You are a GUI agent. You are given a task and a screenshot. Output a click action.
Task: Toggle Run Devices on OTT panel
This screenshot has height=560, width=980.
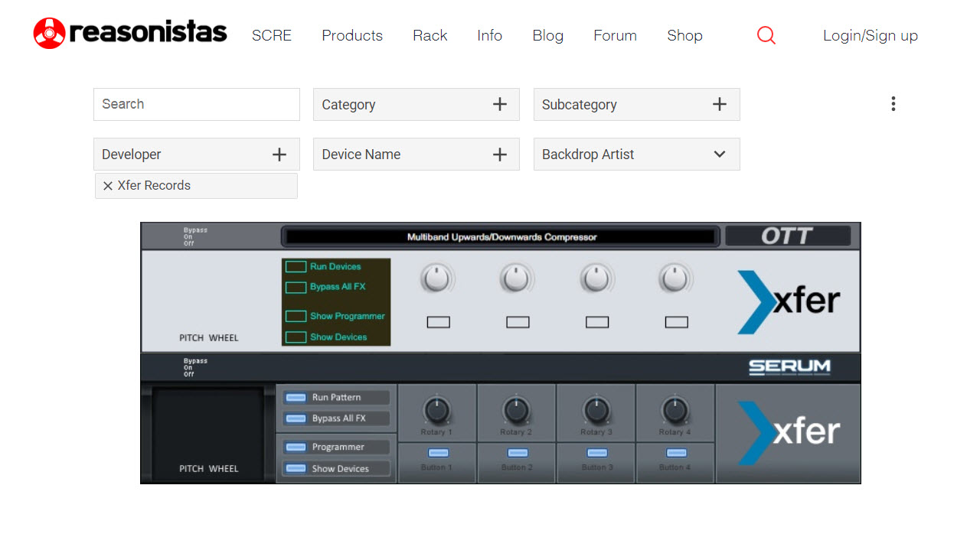pos(296,267)
